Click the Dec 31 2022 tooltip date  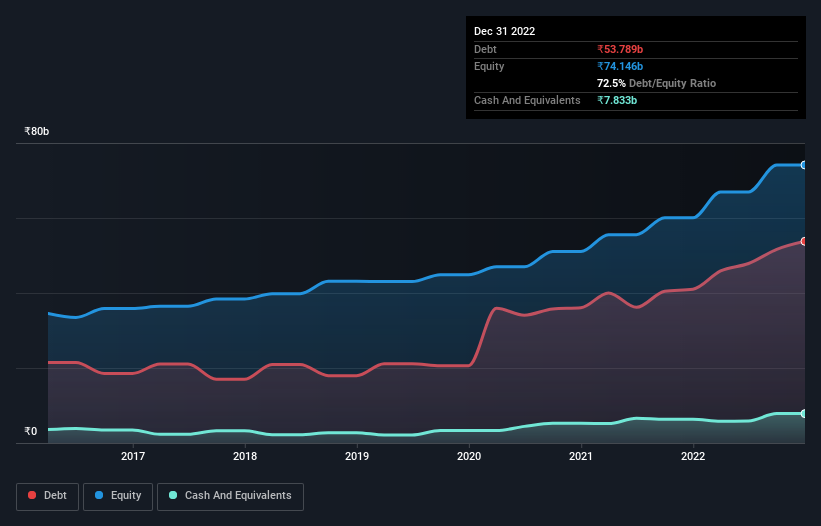click(505, 31)
